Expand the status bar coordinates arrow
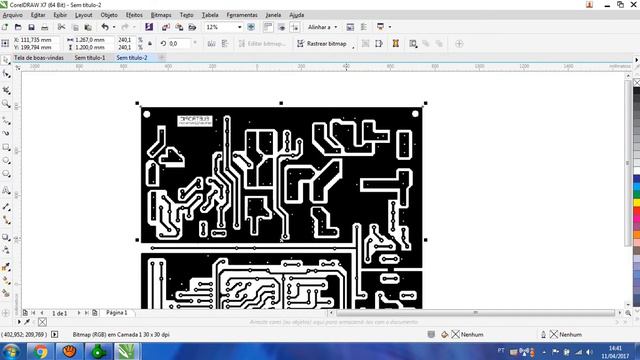The image size is (640, 360). point(55,335)
